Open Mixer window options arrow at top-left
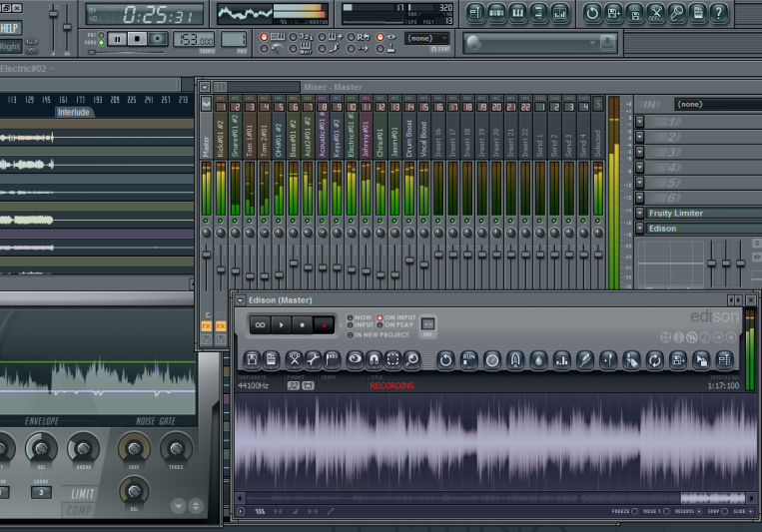Image resolution: width=762 pixels, height=532 pixels. click(x=205, y=87)
